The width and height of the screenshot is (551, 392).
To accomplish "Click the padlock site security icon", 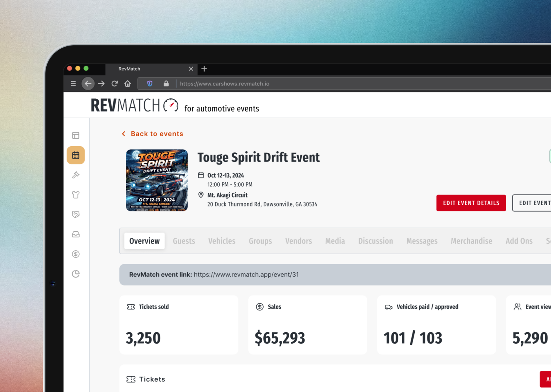I will point(166,83).
